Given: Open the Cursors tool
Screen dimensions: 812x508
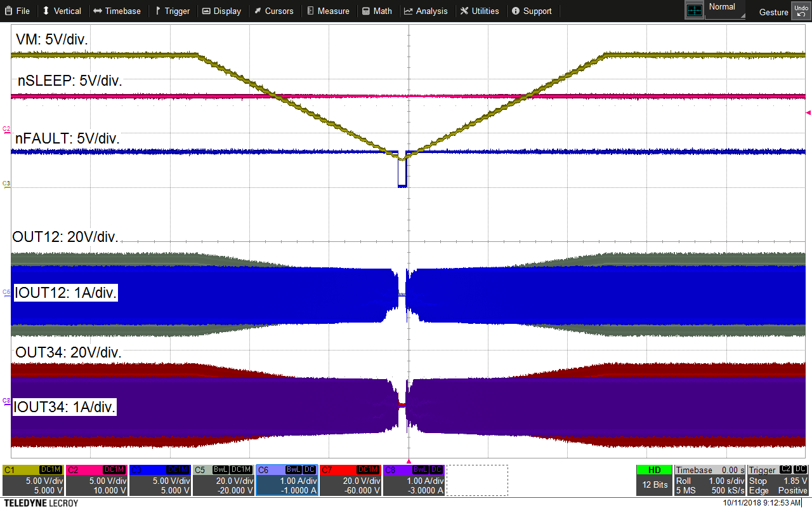Looking at the screenshot, I should click(x=275, y=10).
